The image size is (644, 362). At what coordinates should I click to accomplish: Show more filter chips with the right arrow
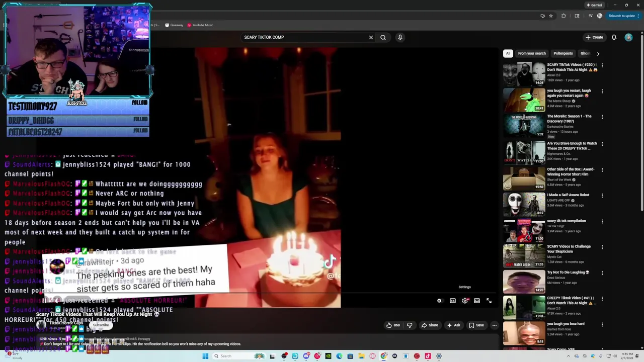(598, 53)
